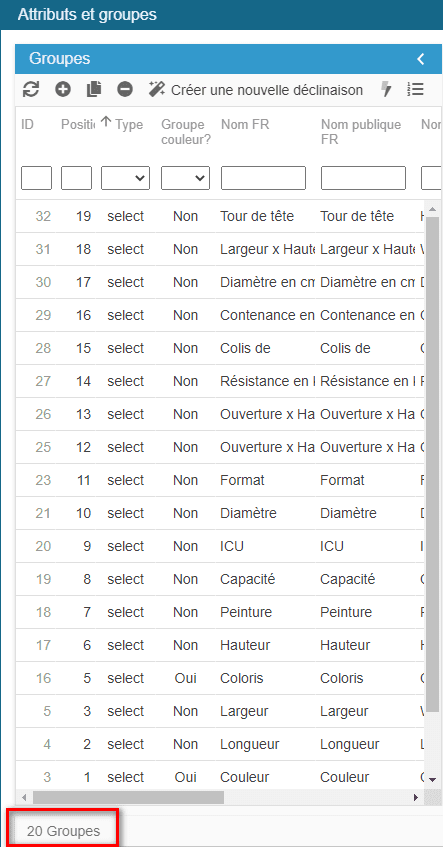Image resolution: width=443 pixels, height=847 pixels.
Task: Add a new group with plus icon
Action: tap(63, 89)
